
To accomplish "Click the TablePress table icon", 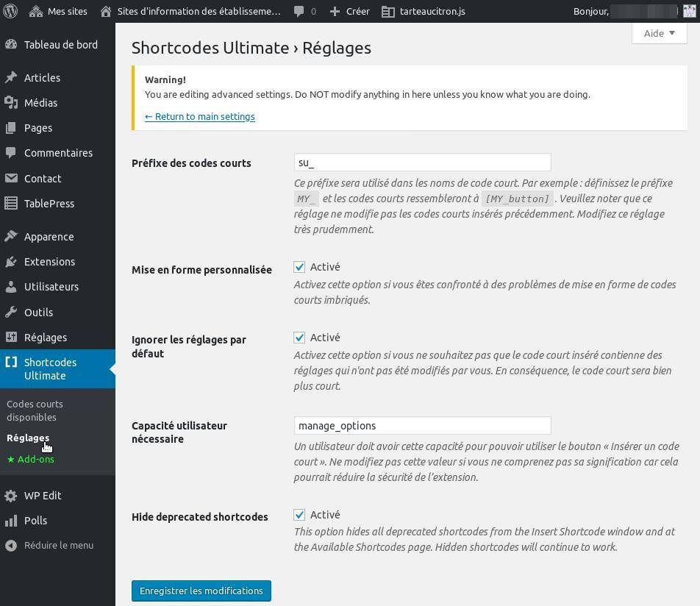I will pyautogui.click(x=10, y=204).
